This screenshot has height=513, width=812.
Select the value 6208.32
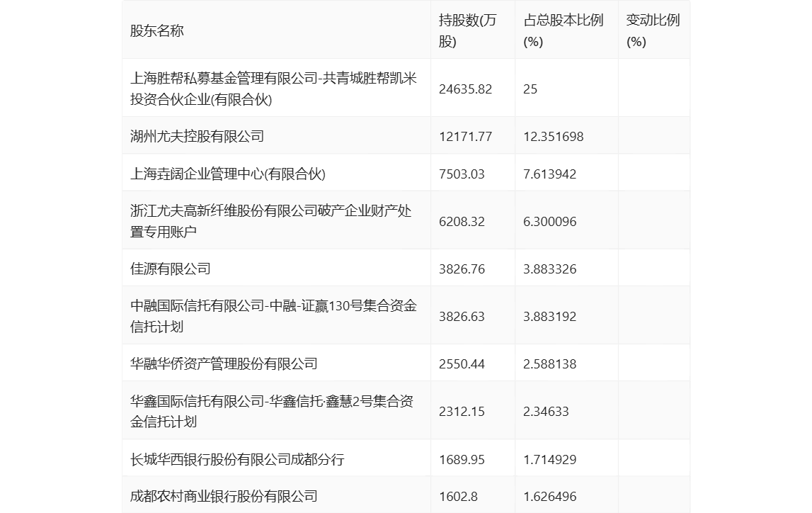(x=462, y=222)
